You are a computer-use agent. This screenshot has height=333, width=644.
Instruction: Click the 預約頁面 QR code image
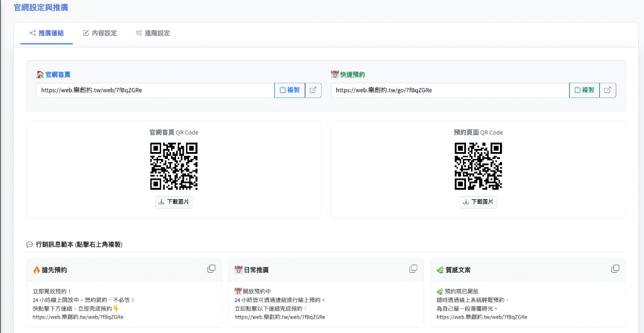(x=478, y=166)
